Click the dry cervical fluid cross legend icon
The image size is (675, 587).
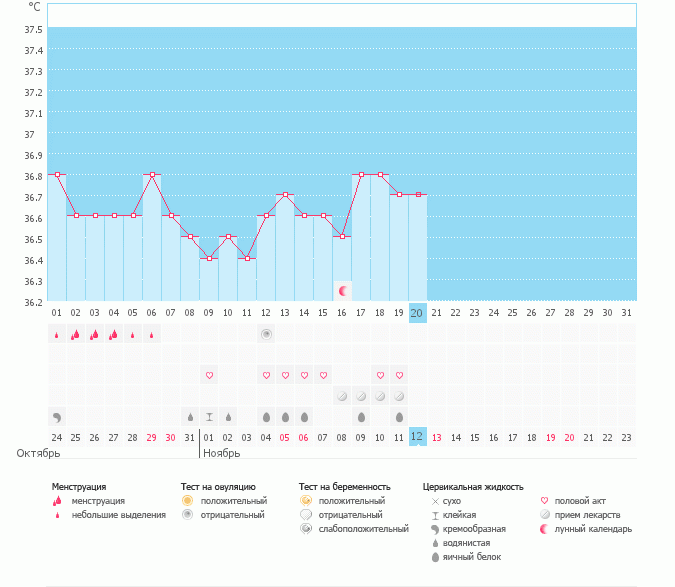[434, 500]
